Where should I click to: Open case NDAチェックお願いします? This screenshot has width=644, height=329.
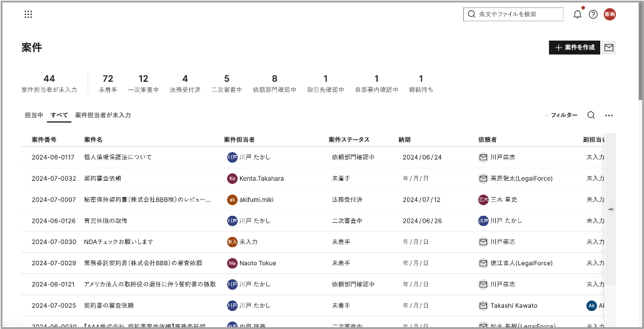118,242
